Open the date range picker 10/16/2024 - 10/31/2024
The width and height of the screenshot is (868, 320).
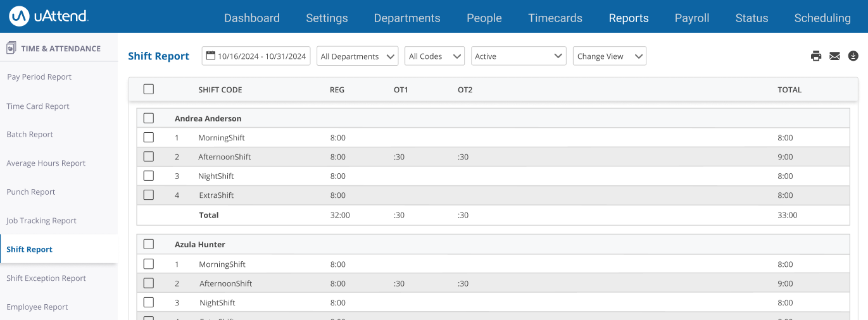(x=256, y=56)
